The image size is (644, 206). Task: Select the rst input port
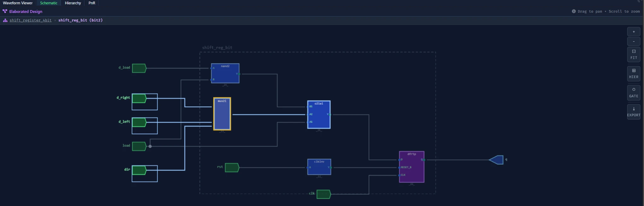(232, 167)
